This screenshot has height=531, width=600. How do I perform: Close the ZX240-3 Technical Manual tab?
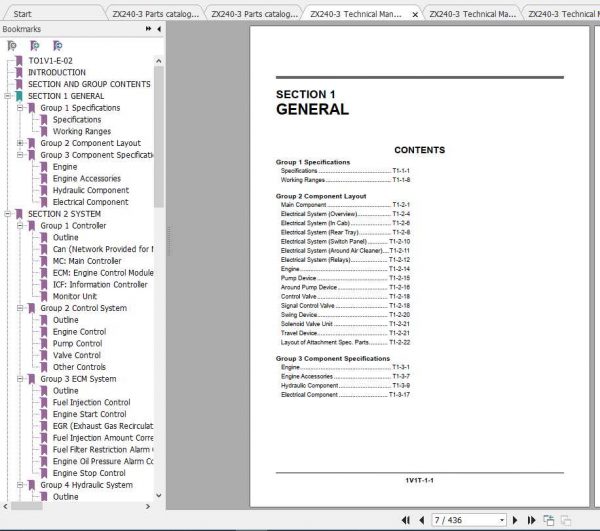click(x=415, y=15)
